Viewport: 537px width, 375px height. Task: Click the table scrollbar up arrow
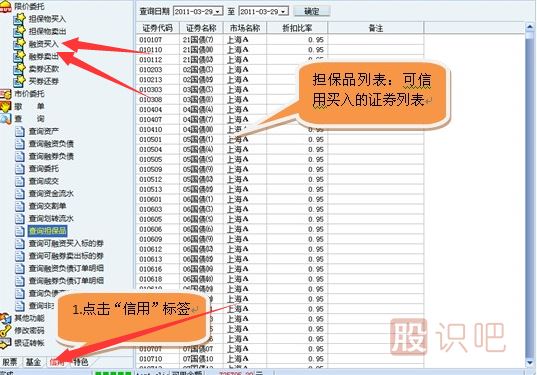click(x=530, y=27)
